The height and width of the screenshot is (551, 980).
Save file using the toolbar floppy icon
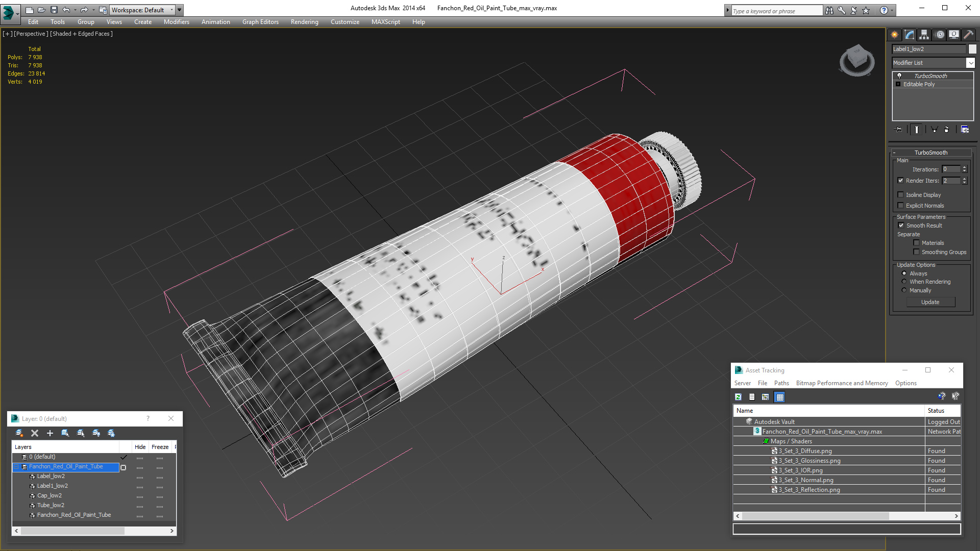tap(54, 10)
